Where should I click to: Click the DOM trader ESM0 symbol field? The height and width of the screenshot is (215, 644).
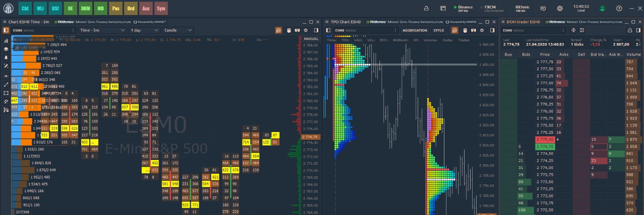[534, 30]
